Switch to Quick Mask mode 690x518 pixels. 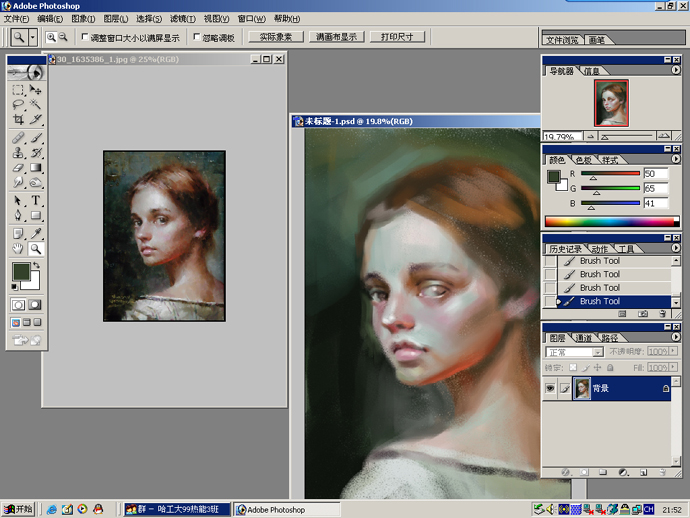click(x=35, y=305)
